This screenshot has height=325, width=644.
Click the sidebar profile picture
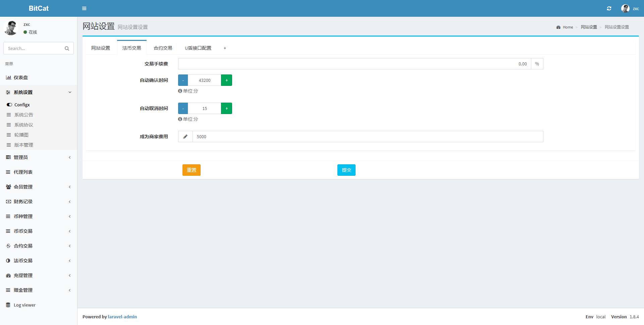click(x=11, y=28)
